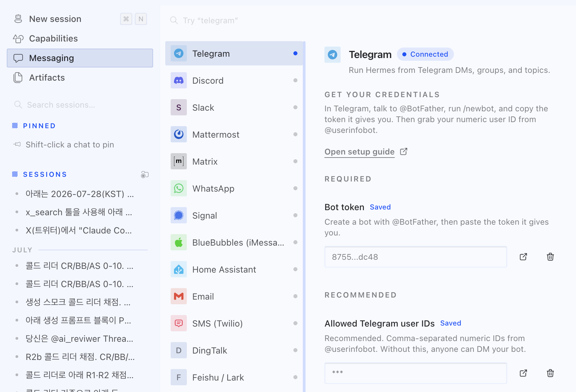This screenshot has width=576, height=392.
Task: Click the Allowed Telegram user IDs field
Action: [x=415, y=373]
